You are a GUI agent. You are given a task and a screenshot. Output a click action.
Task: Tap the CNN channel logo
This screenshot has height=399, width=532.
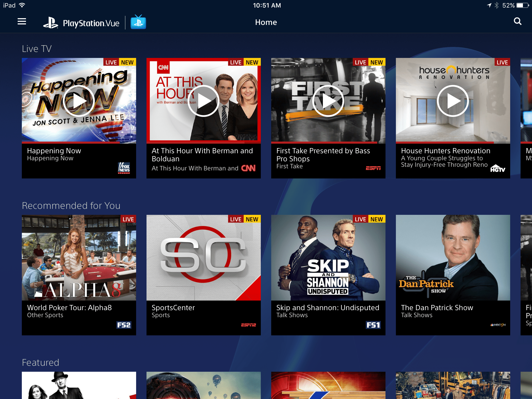point(248,168)
